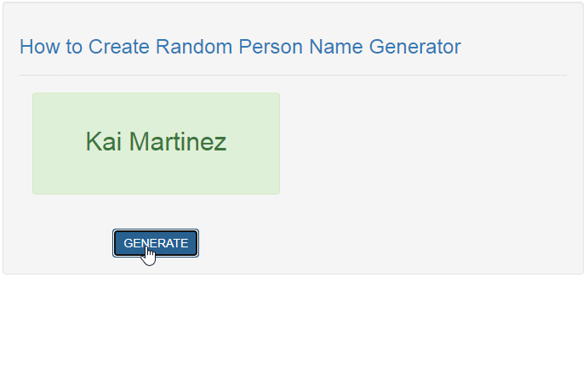Screen dimensions: 588x391
Task: Click empty green space below Kai Martinez text
Action: [156, 173]
